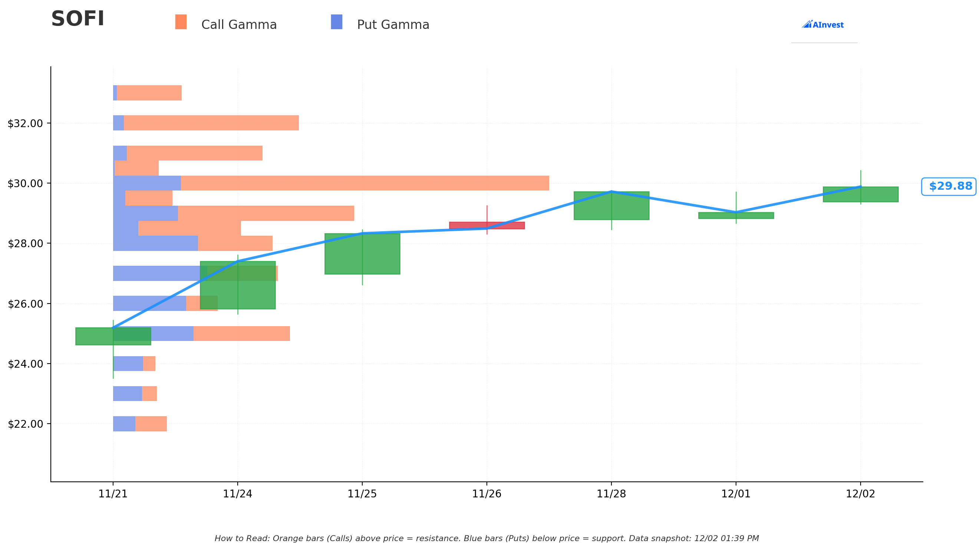The width and height of the screenshot is (980, 550).
Task: Click the $24.00 y-axis label
Action: [26, 364]
